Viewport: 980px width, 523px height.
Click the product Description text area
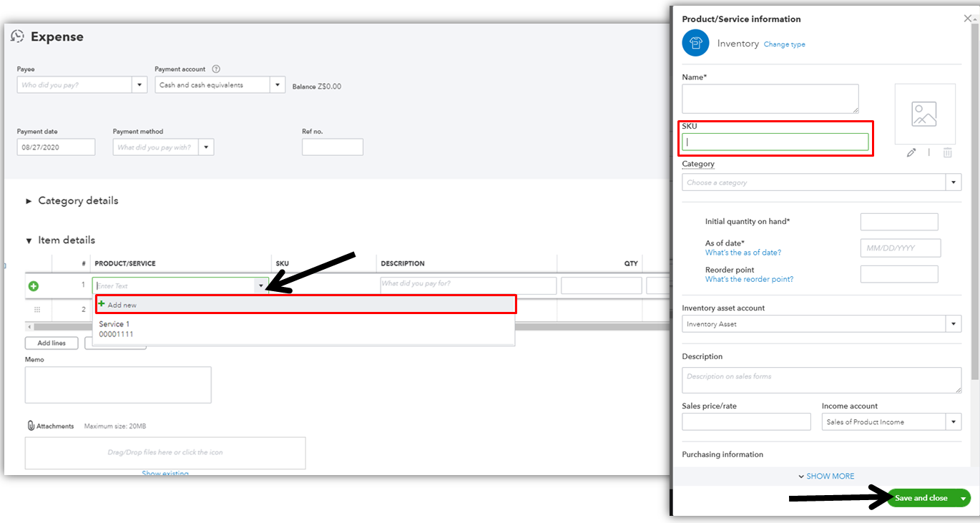pyautogui.click(x=822, y=380)
